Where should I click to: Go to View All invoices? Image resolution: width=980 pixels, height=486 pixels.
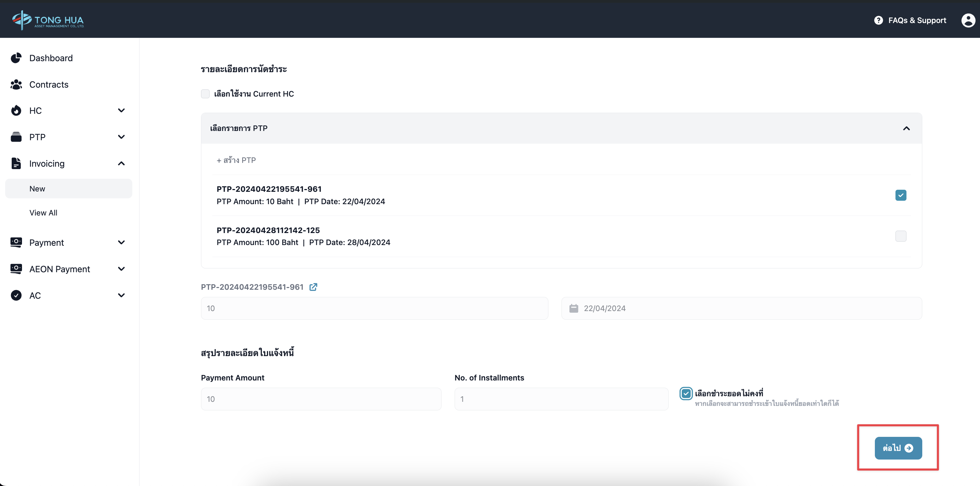(x=43, y=213)
